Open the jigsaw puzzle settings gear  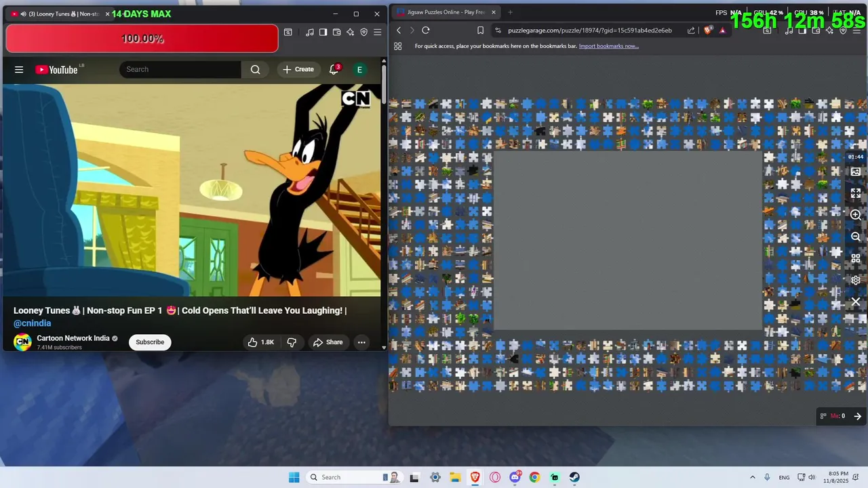(x=856, y=280)
